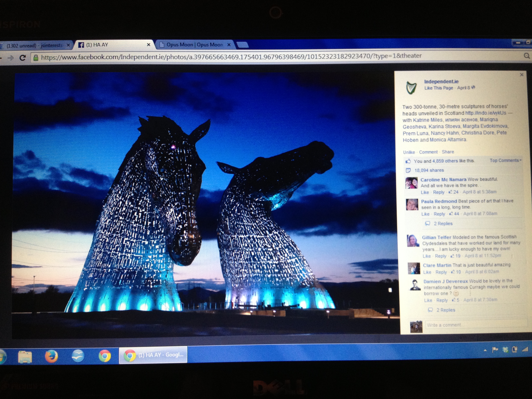The height and width of the screenshot is (399, 532).
Task: Click Damien J Devereux's profile picture
Action: (x=415, y=285)
